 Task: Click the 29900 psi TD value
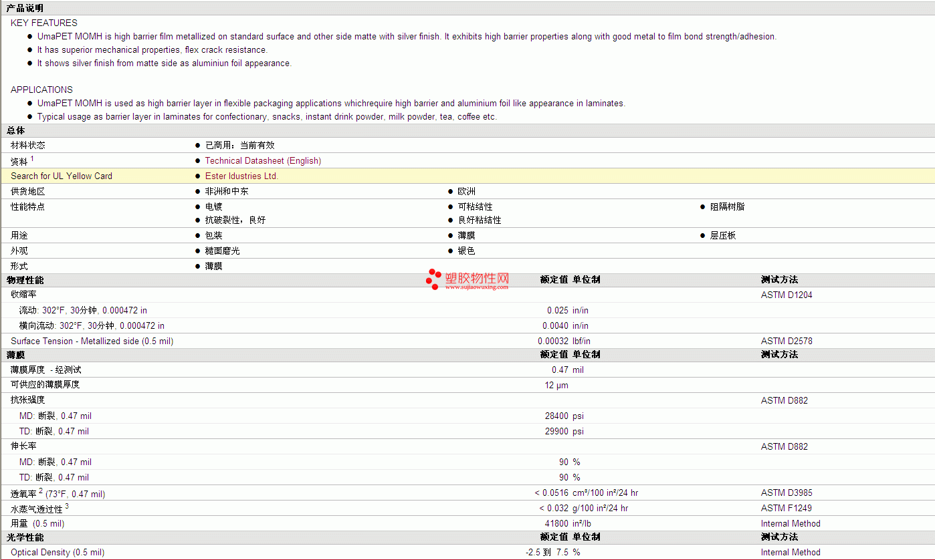pos(564,432)
